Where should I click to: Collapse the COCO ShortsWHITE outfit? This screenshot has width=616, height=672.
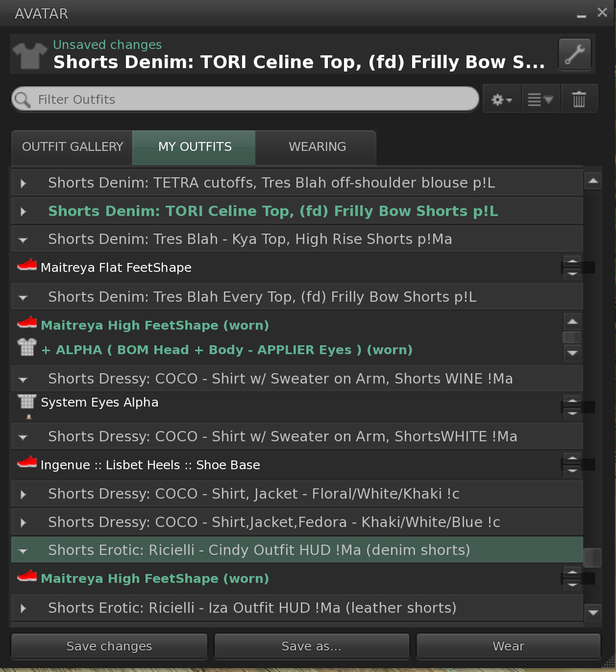[x=23, y=437]
